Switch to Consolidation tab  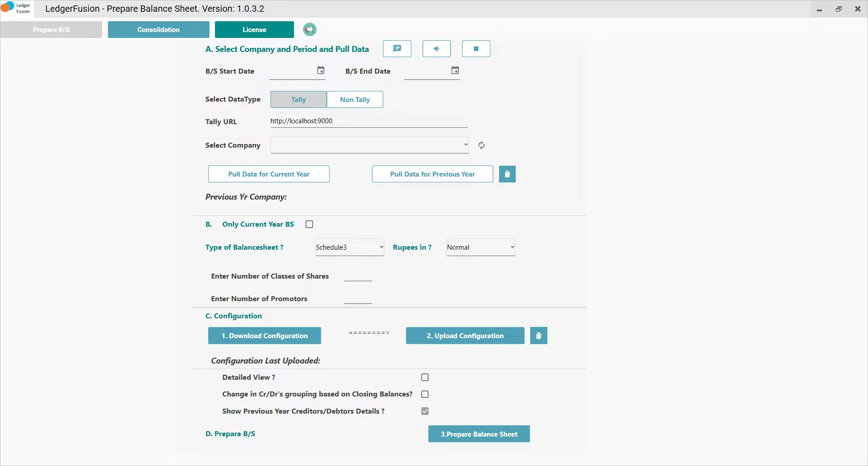(159, 29)
